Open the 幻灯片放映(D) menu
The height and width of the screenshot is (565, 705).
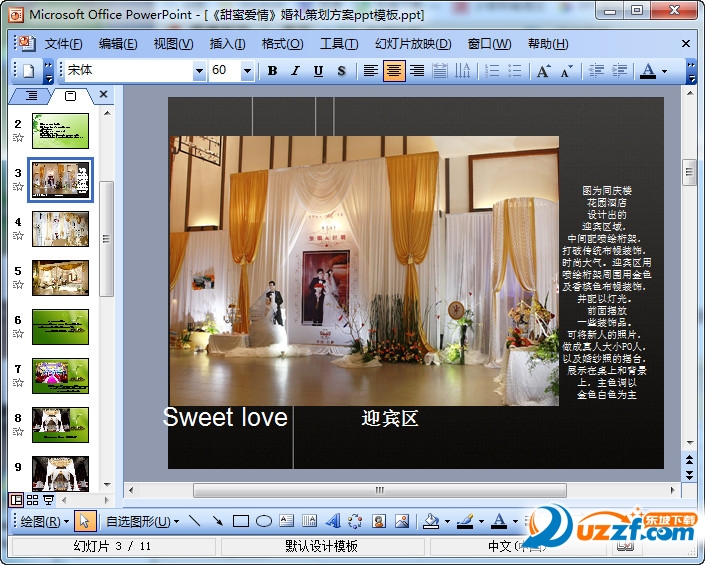coord(413,44)
